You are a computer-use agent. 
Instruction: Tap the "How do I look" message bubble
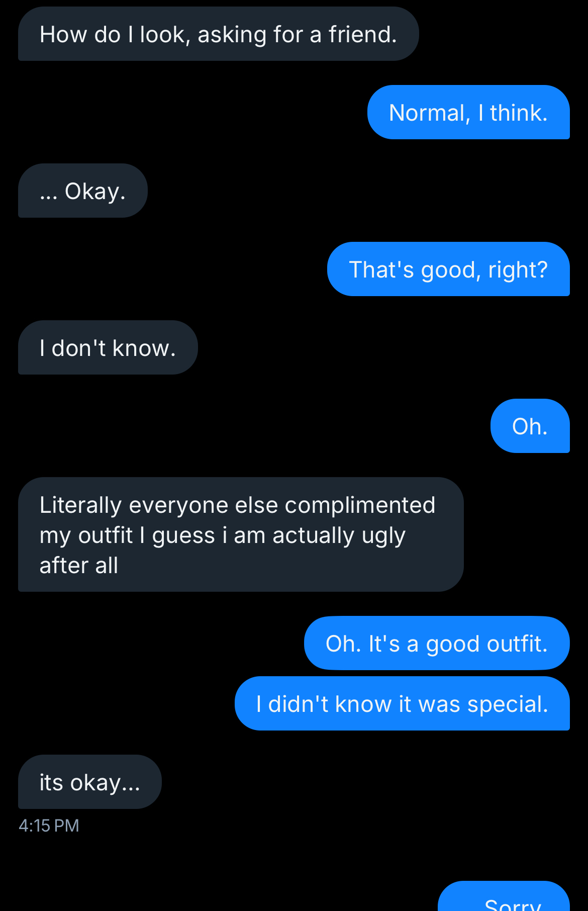(x=218, y=34)
